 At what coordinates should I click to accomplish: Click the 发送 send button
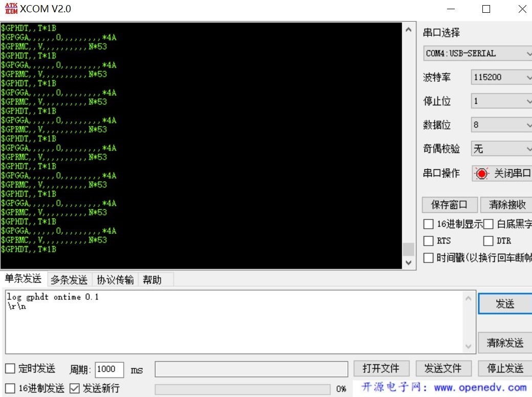point(505,303)
